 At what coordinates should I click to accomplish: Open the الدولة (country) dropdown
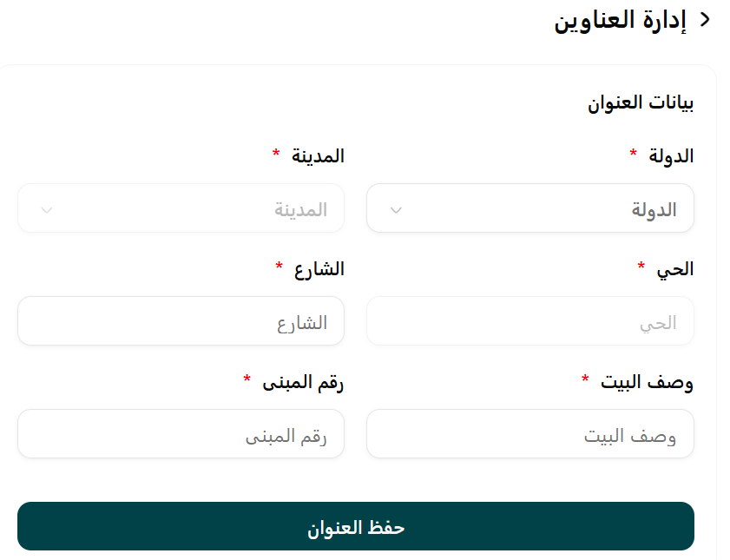click(529, 208)
